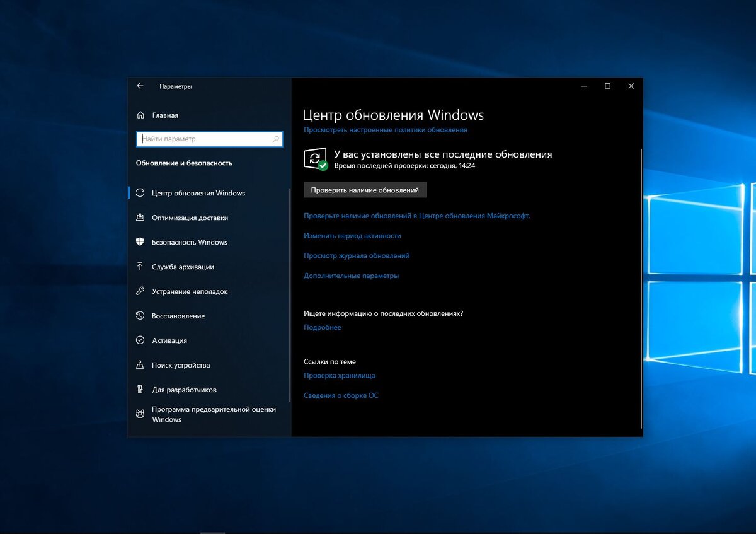
Task: Maximize the Параметры window
Action: point(607,86)
